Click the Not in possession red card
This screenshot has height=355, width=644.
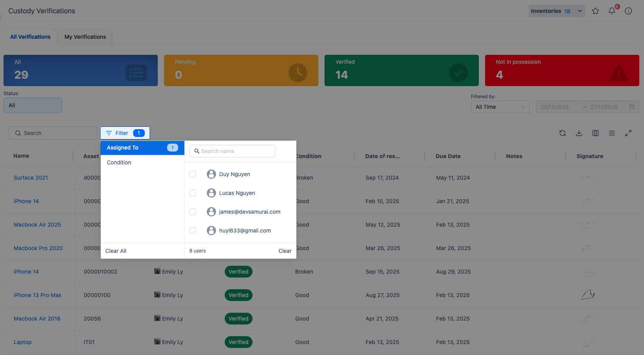click(x=562, y=70)
